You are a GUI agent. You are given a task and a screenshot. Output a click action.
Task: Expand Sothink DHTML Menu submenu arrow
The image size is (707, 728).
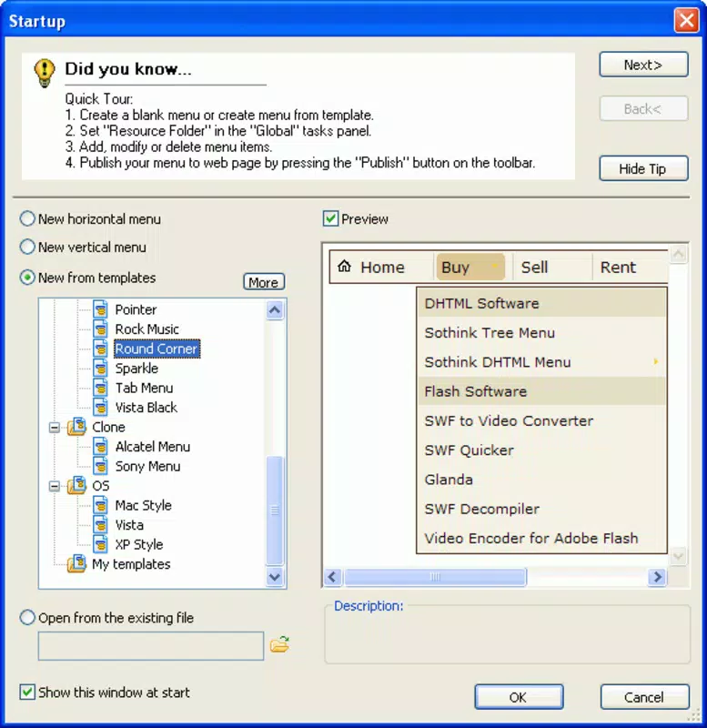point(655,361)
